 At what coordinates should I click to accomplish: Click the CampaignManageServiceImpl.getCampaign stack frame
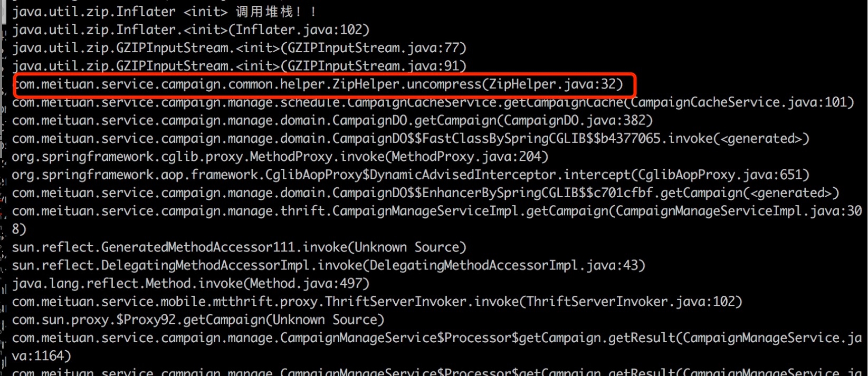click(x=436, y=211)
